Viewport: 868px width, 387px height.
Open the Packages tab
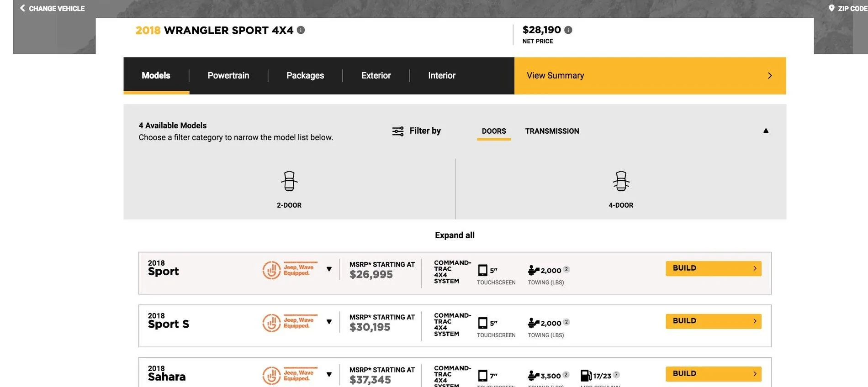point(305,76)
